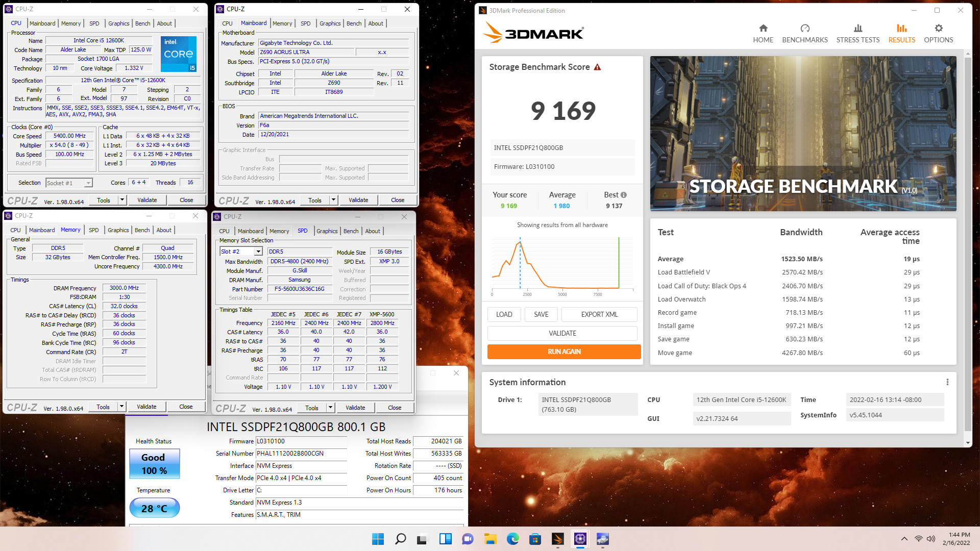Open Widgets icon on taskbar
The width and height of the screenshot is (980, 551).
pos(445,539)
